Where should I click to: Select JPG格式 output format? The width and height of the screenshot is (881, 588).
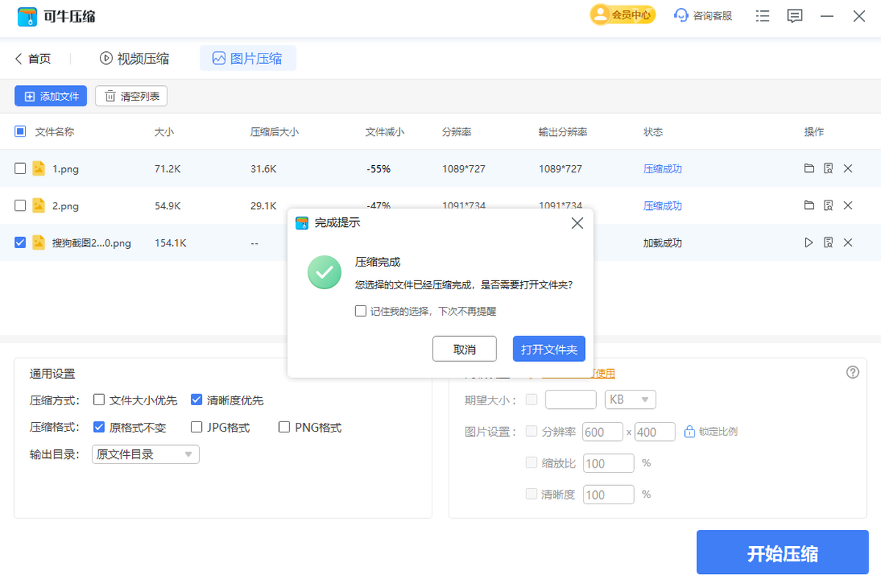(x=196, y=427)
